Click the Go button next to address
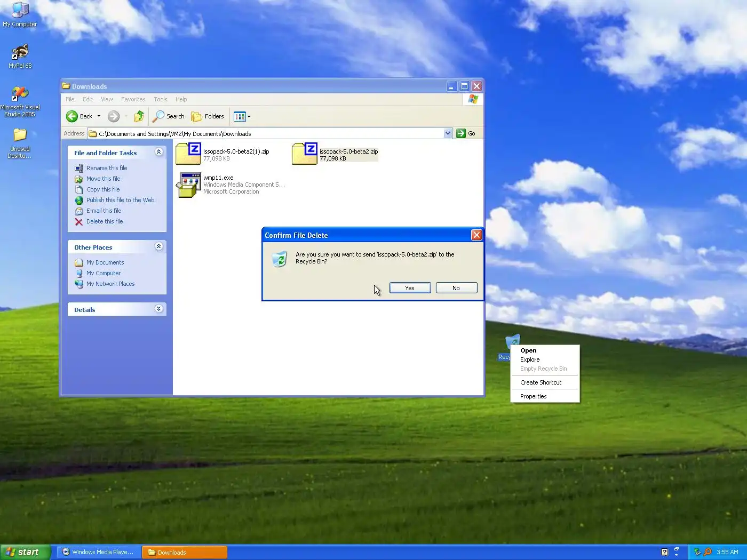Screen dimensions: 747x560 (x=466, y=133)
